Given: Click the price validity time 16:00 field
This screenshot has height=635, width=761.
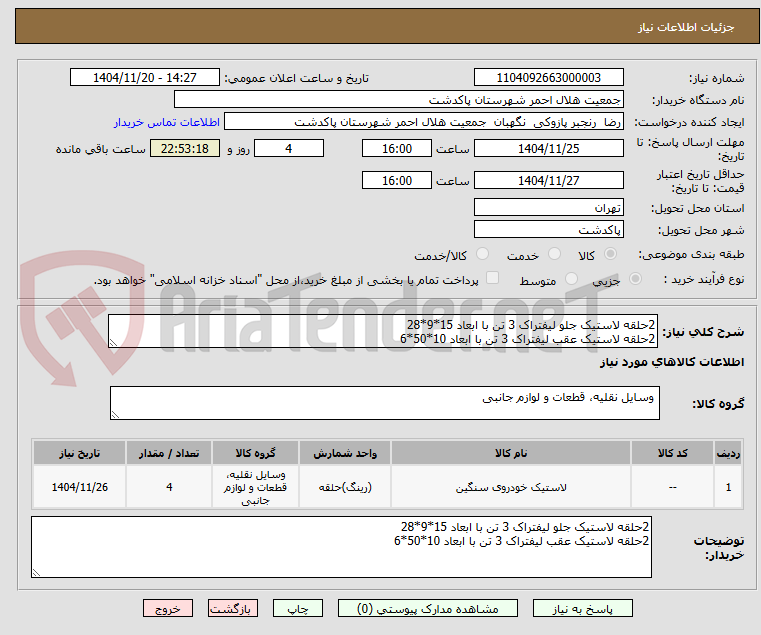Looking at the screenshot, I should [397, 180].
